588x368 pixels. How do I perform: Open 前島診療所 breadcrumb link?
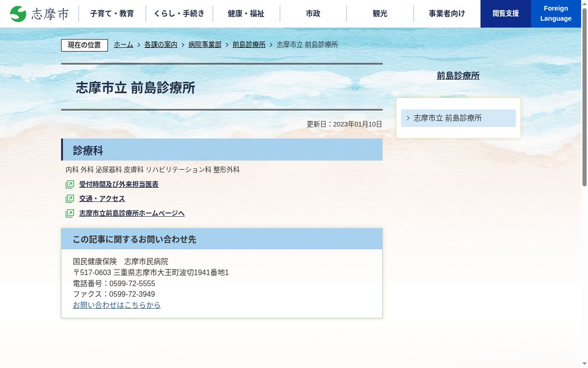[249, 45]
